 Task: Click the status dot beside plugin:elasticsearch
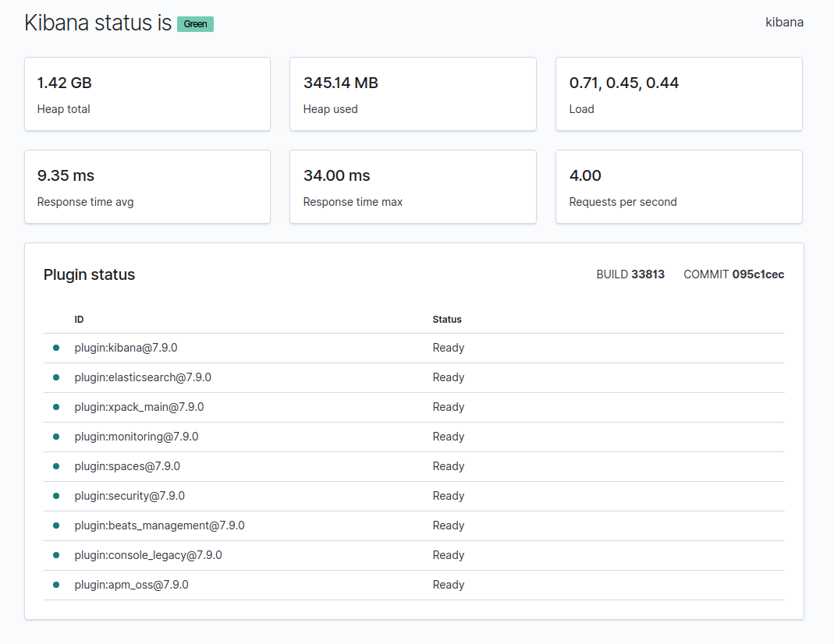pyautogui.click(x=56, y=377)
